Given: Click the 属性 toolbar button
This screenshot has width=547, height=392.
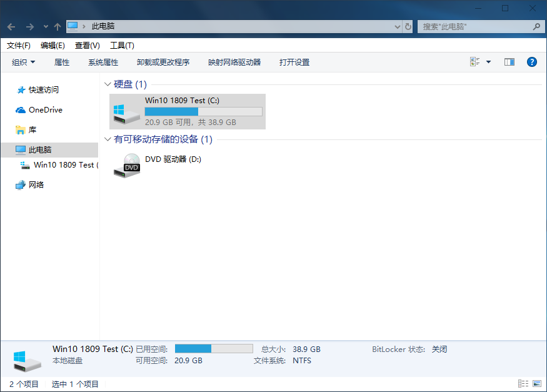Looking at the screenshot, I should point(62,63).
